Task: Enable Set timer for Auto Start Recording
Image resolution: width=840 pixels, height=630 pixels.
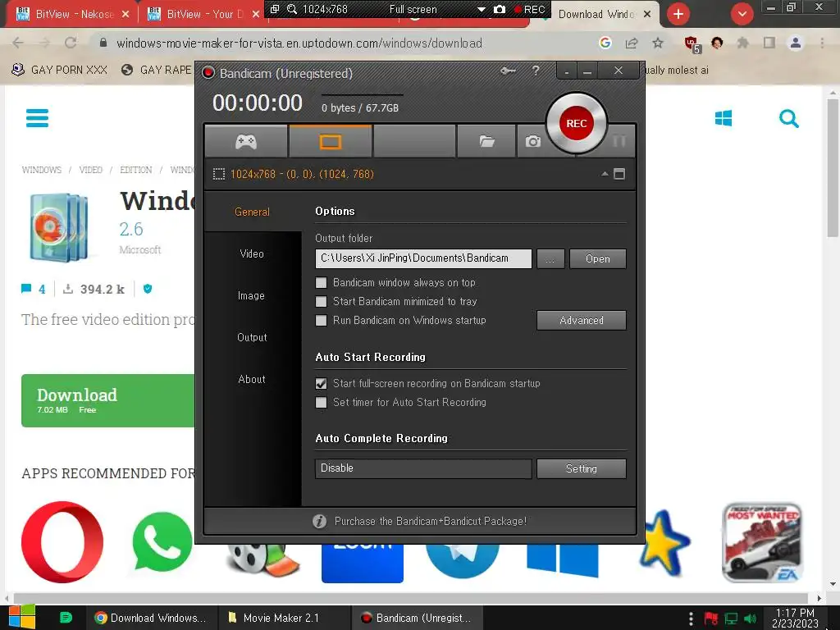Action: [321, 402]
